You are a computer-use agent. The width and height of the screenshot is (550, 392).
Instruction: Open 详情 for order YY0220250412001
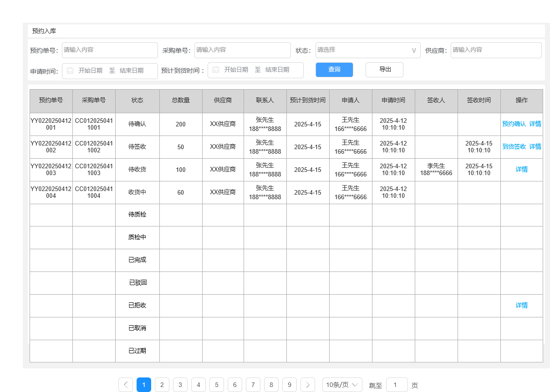pyautogui.click(x=535, y=124)
